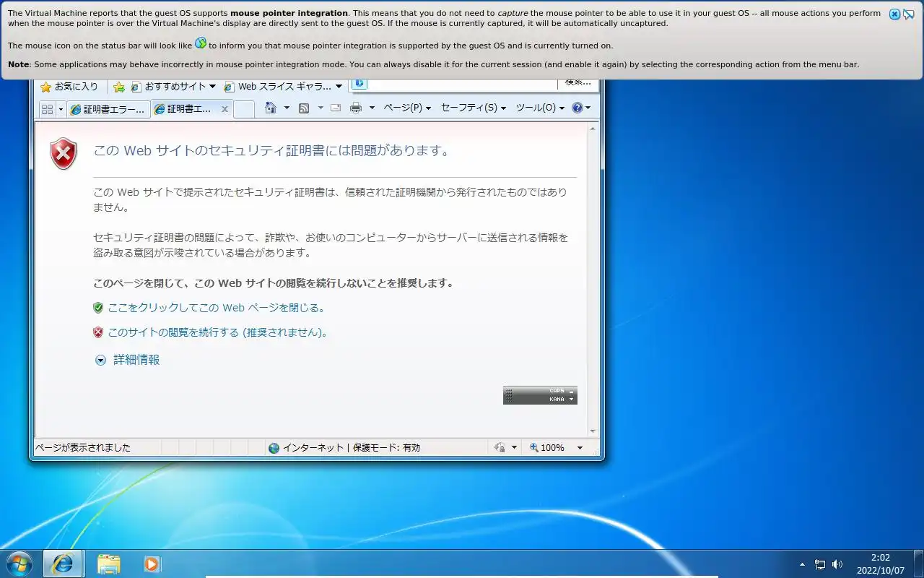Click the network tray icon
The height and width of the screenshot is (578, 924).
(820, 564)
